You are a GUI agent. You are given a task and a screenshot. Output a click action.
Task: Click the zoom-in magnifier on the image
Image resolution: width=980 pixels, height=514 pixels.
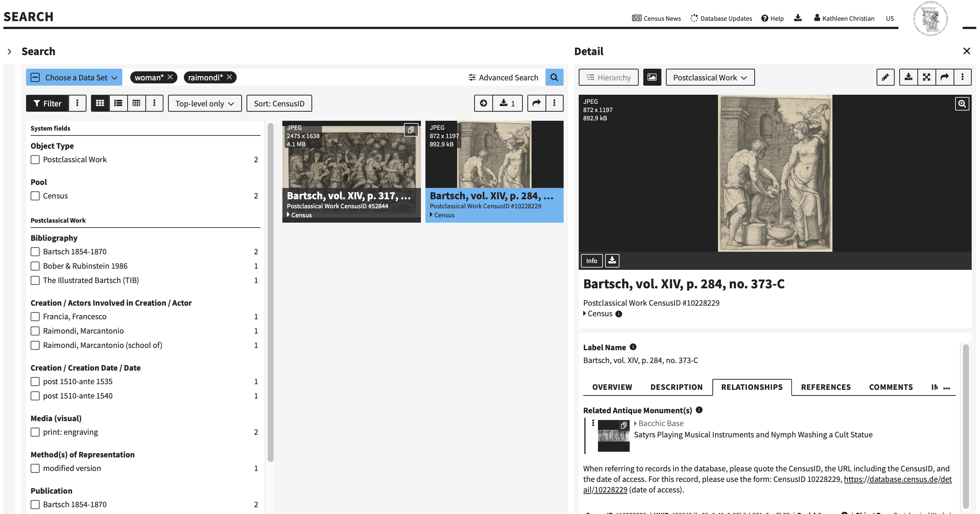962,104
